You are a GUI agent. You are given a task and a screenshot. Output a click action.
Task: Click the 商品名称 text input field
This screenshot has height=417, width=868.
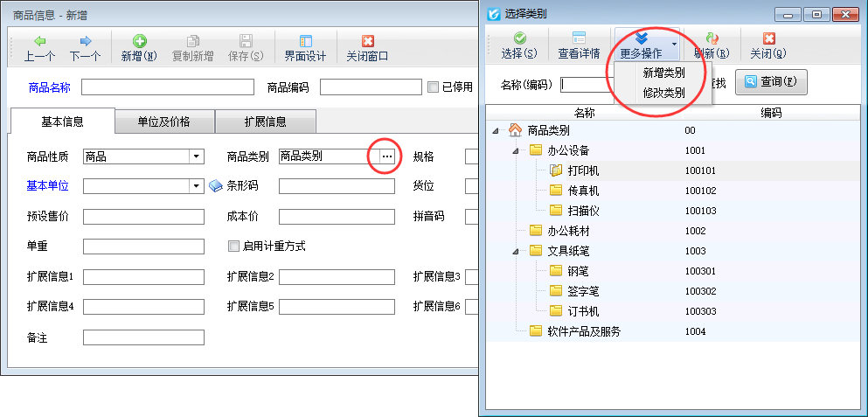coord(167,87)
